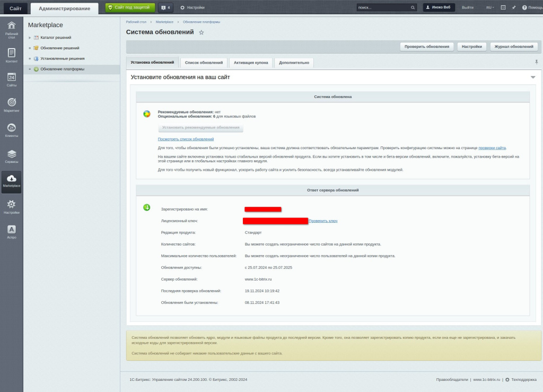The image size is (543, 392).
Task: Switch to the Администрирование tab
Action: pos(64,8)
